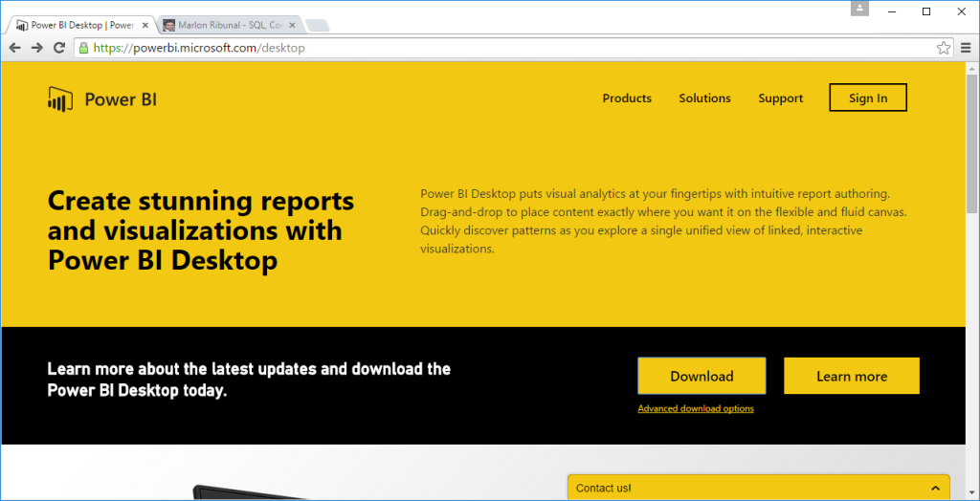
Task: Select the Power BI Desktop tab
Action: pos(82,26)
